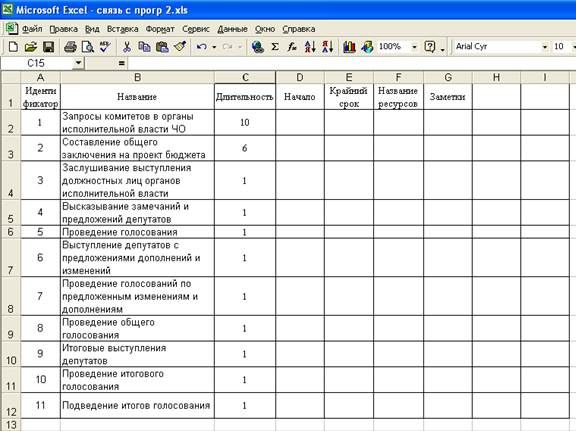Select the cell 'Подведение итогов голосования'

pyautogui.click(x=137, y=405)
